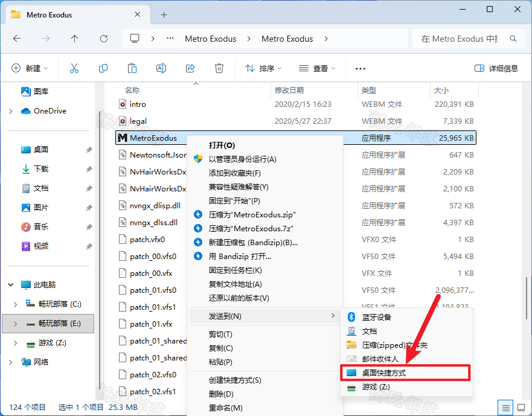Send to mail recipient
This screenshot has width=532, height=416.
(406, 359)
